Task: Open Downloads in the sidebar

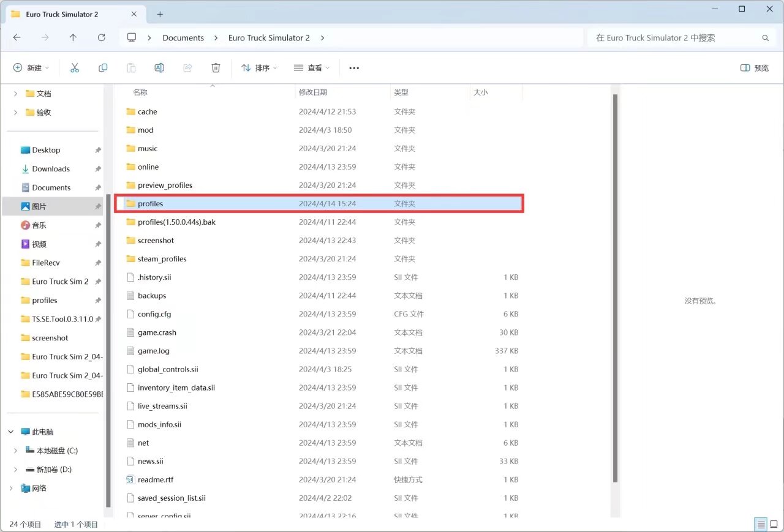Action: [x=51, y=169]
